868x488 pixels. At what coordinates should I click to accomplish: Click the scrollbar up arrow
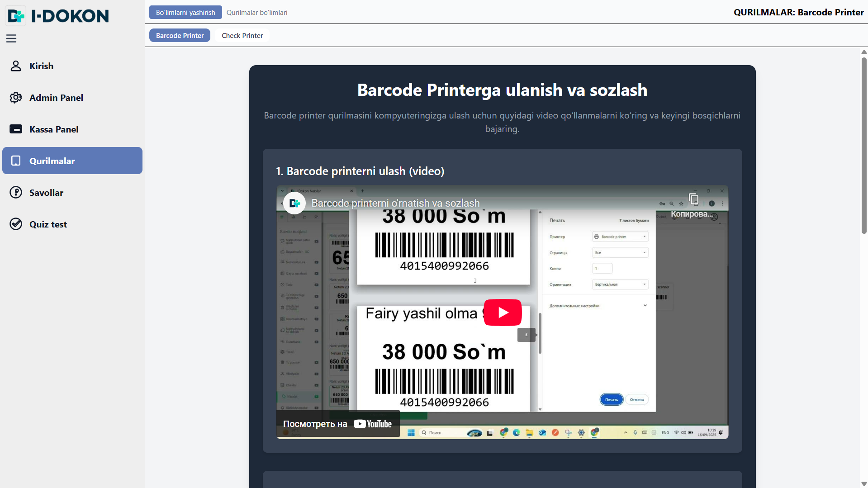(864, 52)
